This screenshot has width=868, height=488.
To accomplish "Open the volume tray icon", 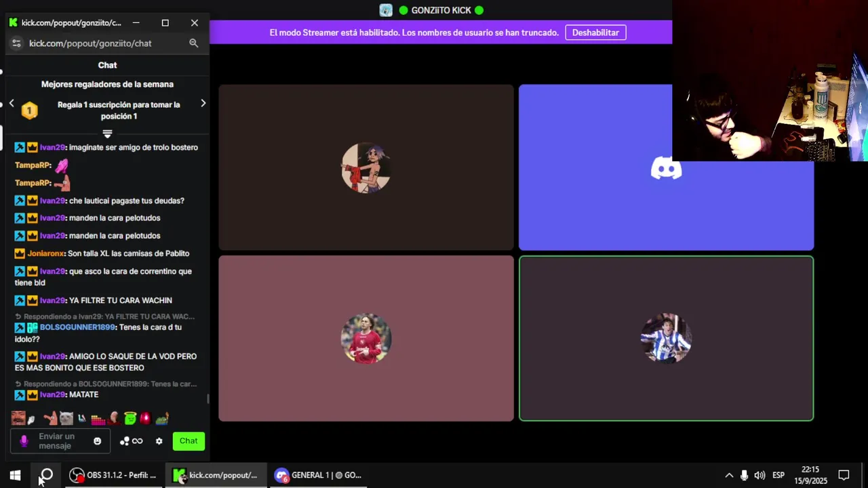I will coord(759,475).
